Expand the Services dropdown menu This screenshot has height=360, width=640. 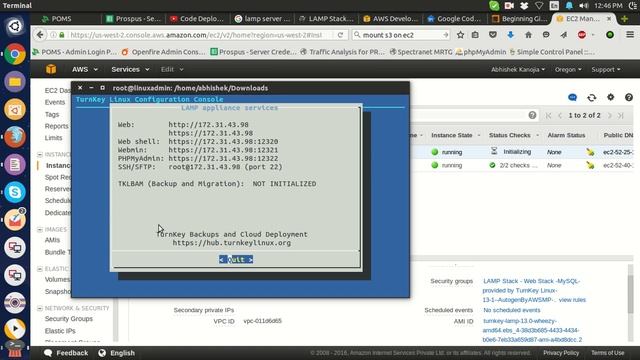(x=130, y=69)
